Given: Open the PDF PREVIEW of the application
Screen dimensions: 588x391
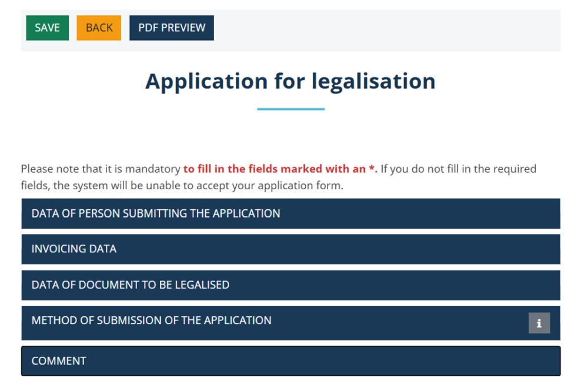Looking at the screenshot, I should click(172, 28).
